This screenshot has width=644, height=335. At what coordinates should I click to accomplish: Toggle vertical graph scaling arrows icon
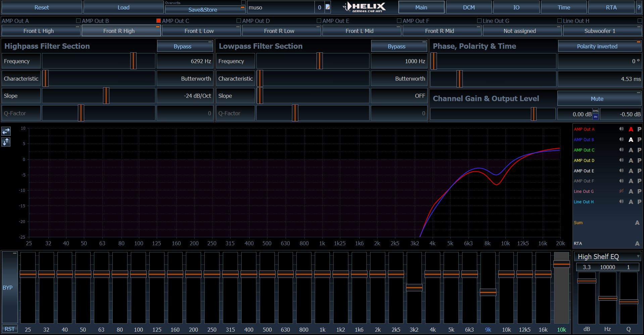coord(6,142)
